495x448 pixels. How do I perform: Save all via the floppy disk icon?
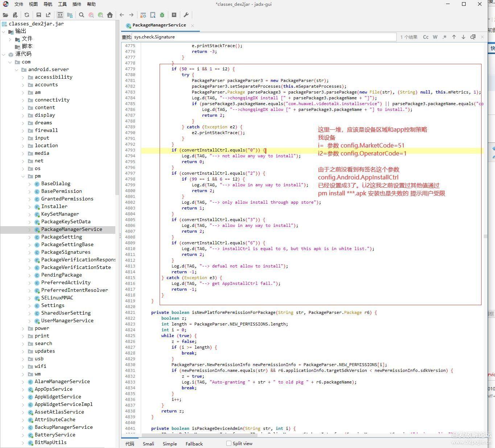coord(39,15)
